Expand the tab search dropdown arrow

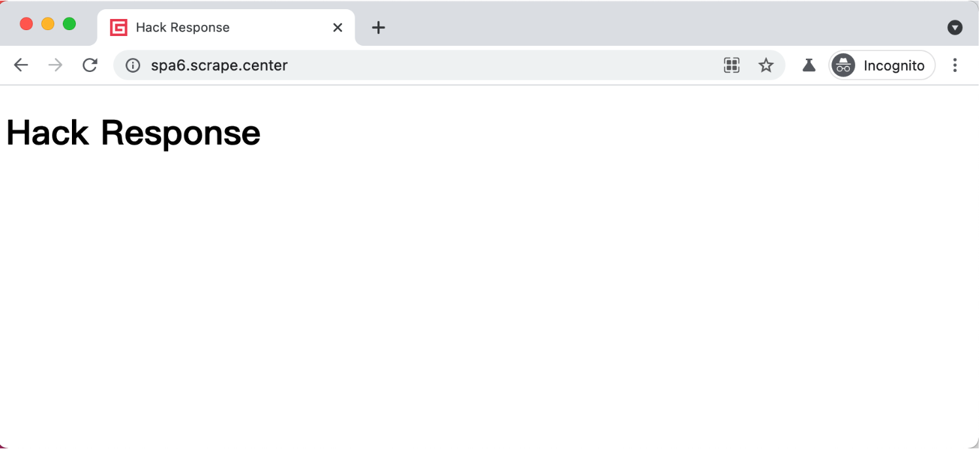[x=955, y=27]
